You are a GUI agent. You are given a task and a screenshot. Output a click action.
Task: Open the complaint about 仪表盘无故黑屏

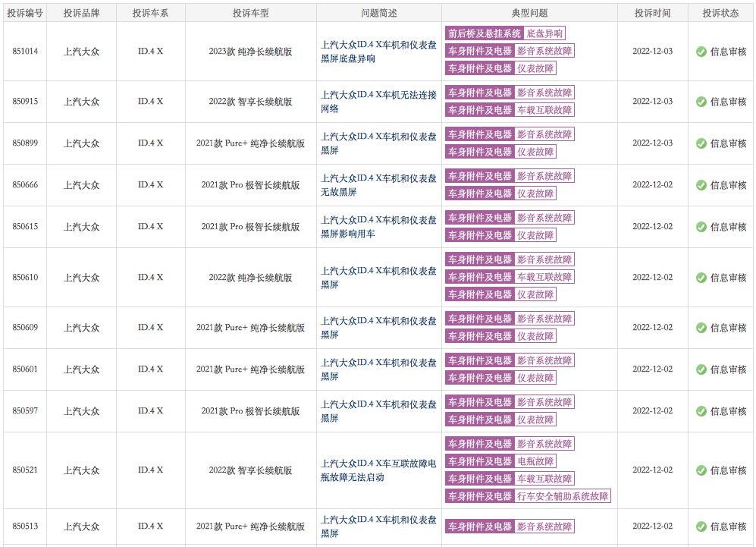[378, 185]
